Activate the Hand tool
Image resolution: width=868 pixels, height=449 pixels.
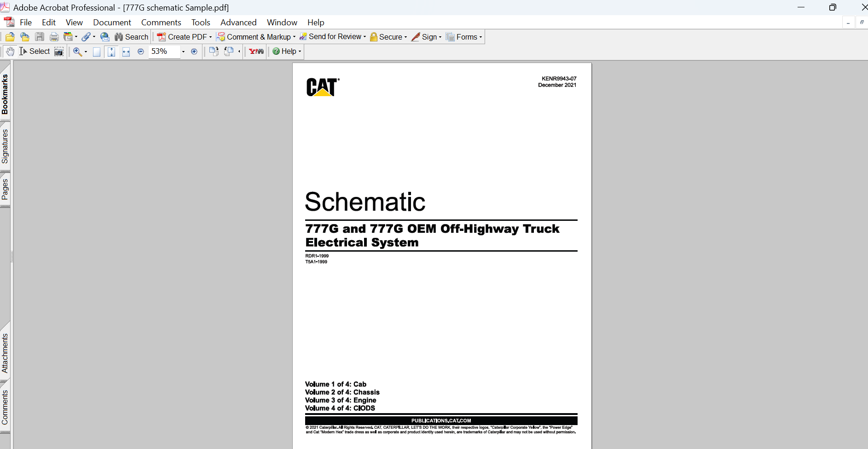10,52
